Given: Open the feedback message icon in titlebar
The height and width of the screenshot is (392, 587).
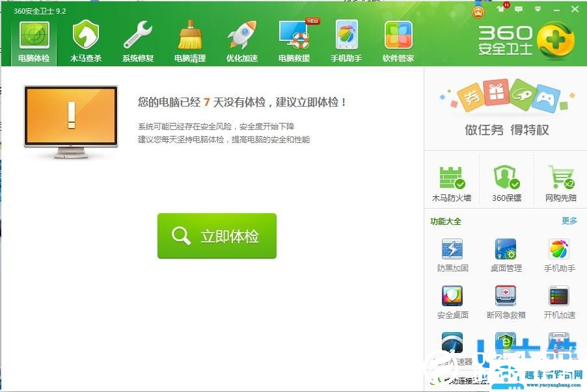Looking at the screenshot, I should (x=518, y=10).
